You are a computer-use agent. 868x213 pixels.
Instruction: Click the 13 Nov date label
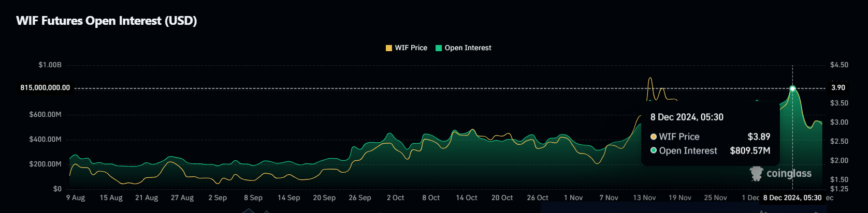click(644, 197)
